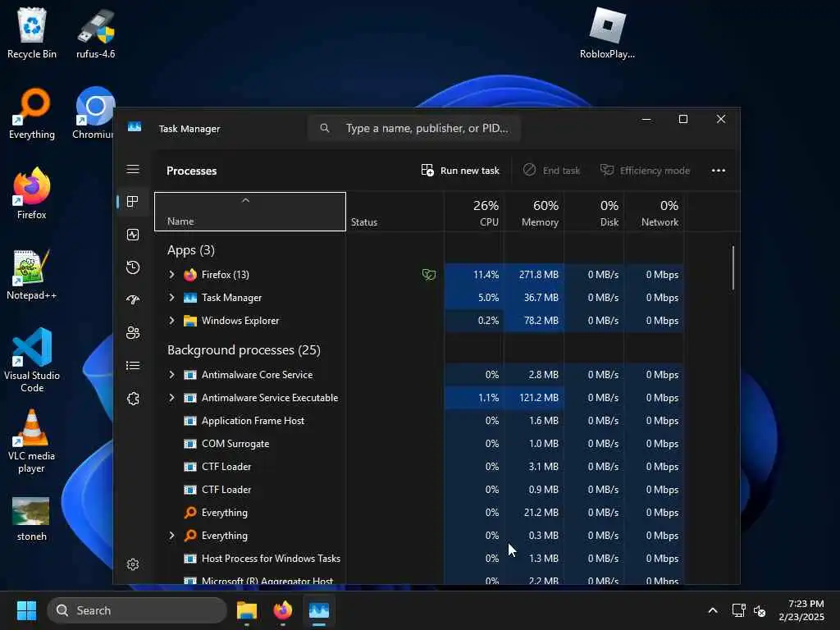This screenshot has height=630, width=840.
Task: Open Recycle Bin on the desktop
Action: coord(32,33)
